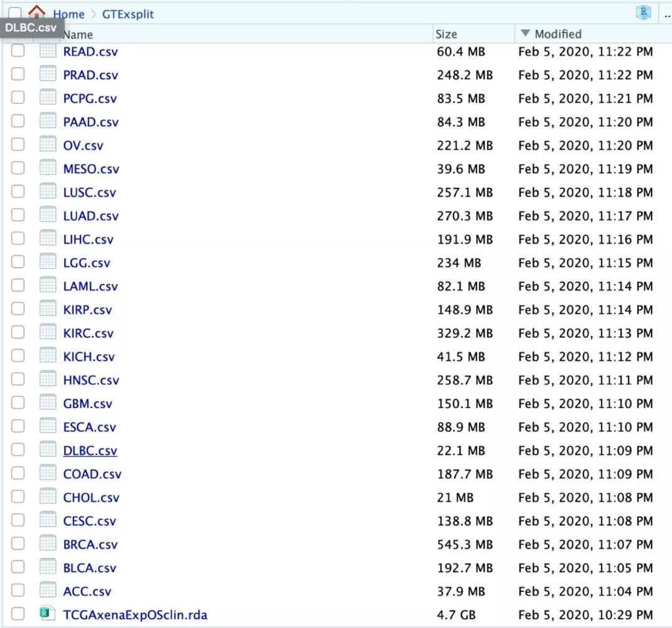The width and height of the screenshot is (672, 628).
Task: Click the file icon beside DLBC.csv
Action: (47, 449)
